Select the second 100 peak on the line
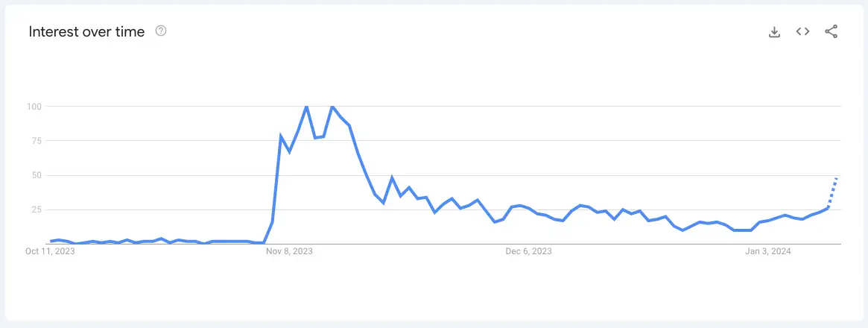The height and width of the screenshot is (328, 868). pos(332,106)
